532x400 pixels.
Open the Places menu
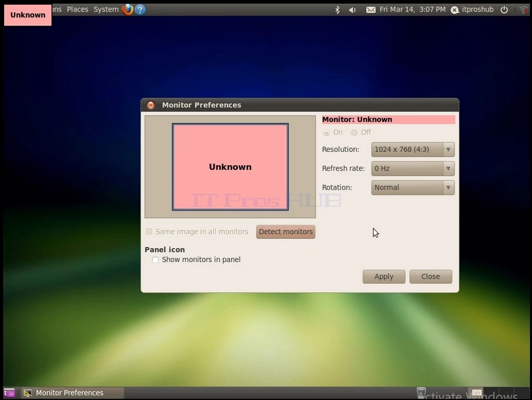[77, 9]
